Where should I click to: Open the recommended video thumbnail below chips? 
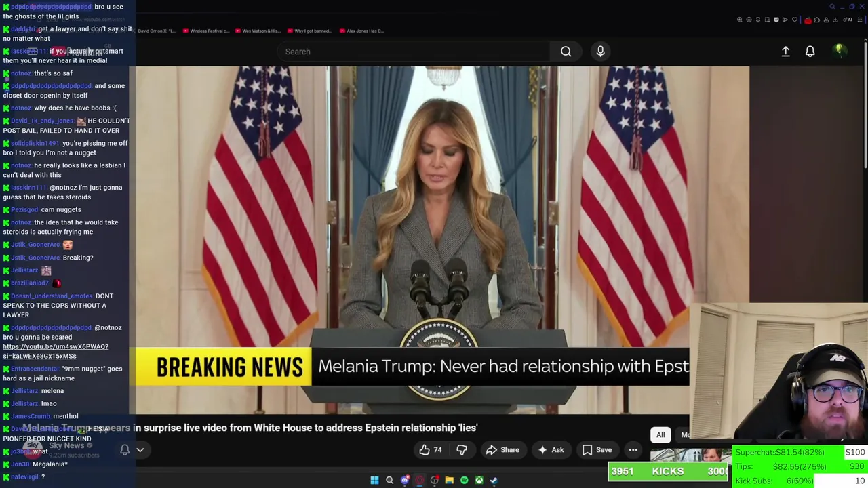coord(690,454)
